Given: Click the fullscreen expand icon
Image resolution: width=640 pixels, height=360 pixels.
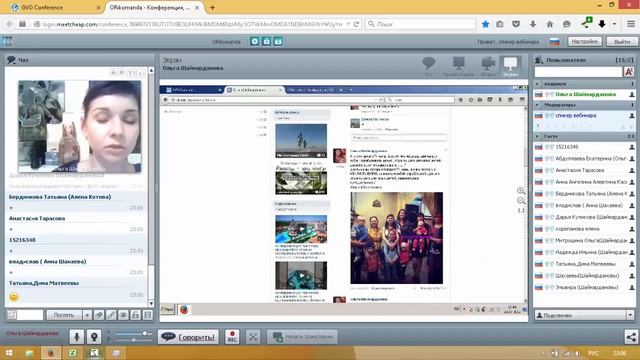Looking at the screenshot, I should click(x=253, y=337).
